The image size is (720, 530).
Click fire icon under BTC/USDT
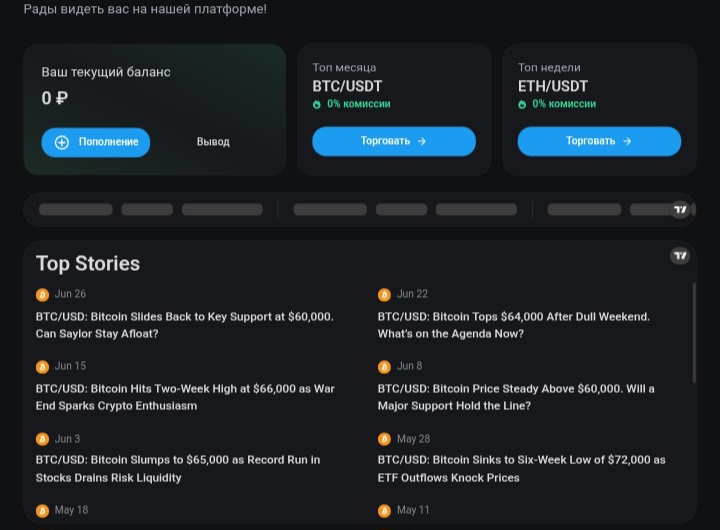click(x=317, y=104)
